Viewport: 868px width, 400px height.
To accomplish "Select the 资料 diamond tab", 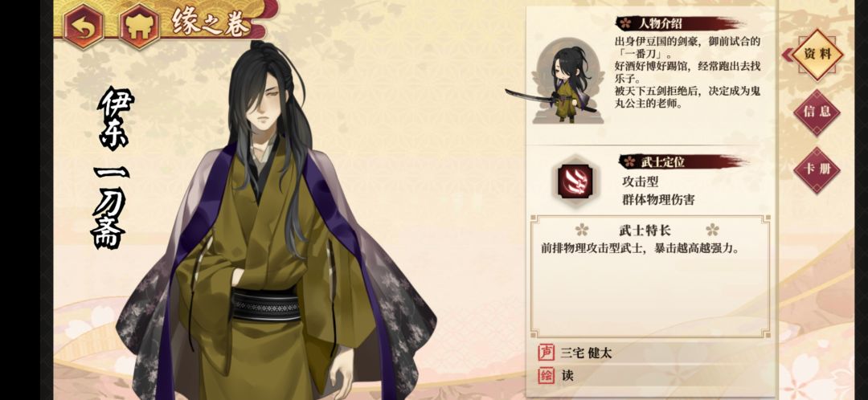I will 817,55.
